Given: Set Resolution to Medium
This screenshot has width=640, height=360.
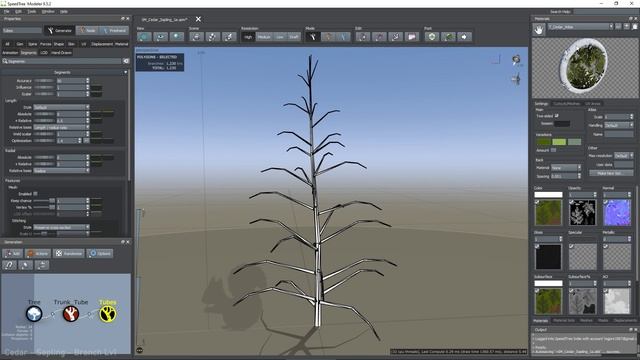Looking at the screenshot, I should 264,37.
